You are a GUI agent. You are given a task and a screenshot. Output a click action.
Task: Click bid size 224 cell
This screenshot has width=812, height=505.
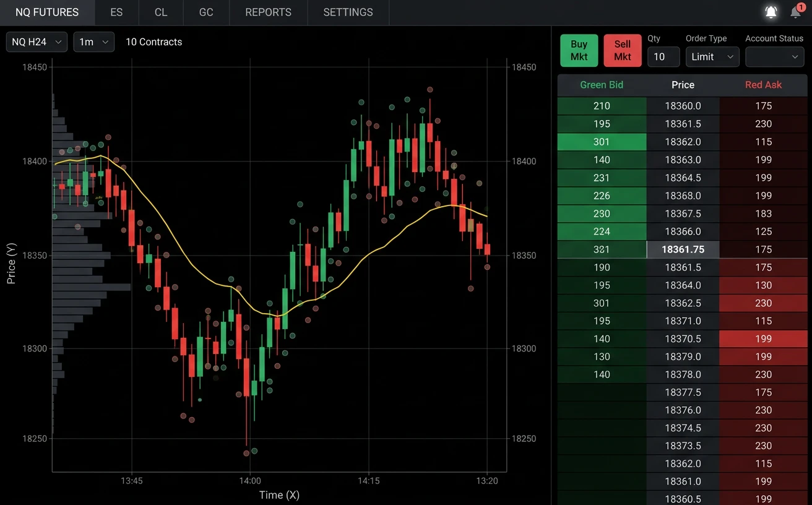pos(602,231)
